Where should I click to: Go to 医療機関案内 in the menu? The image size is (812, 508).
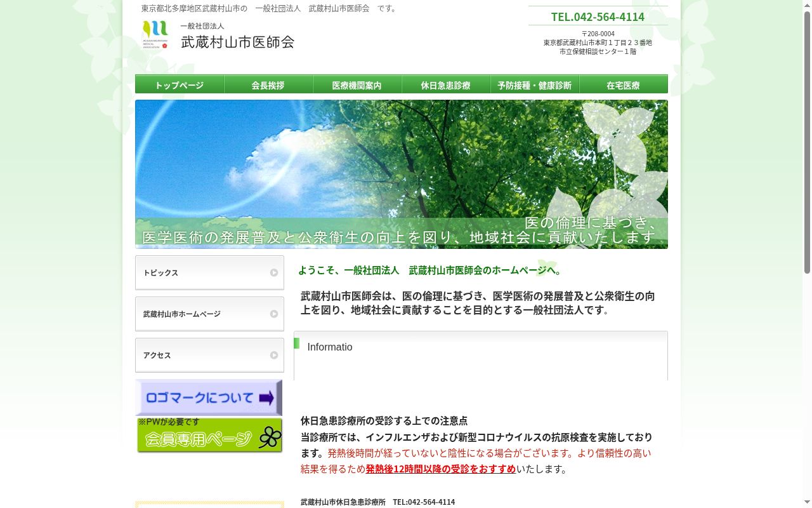click(x=357, y=84)
